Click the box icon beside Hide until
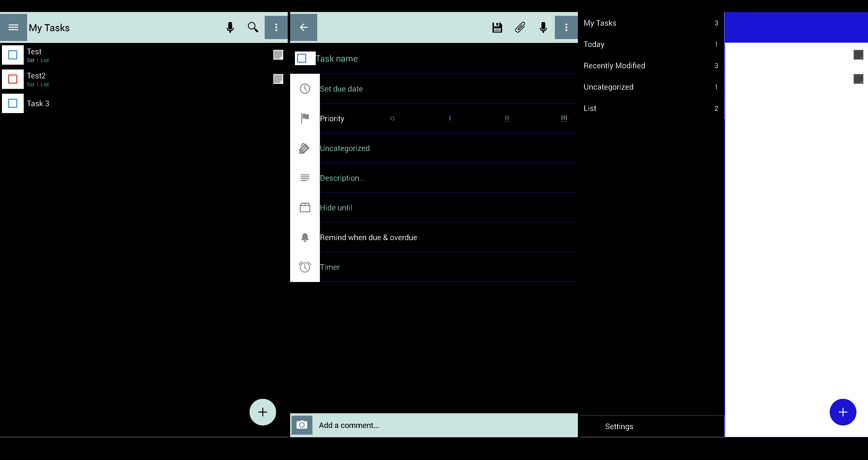 pyautogui.click(x=305, y=207)
